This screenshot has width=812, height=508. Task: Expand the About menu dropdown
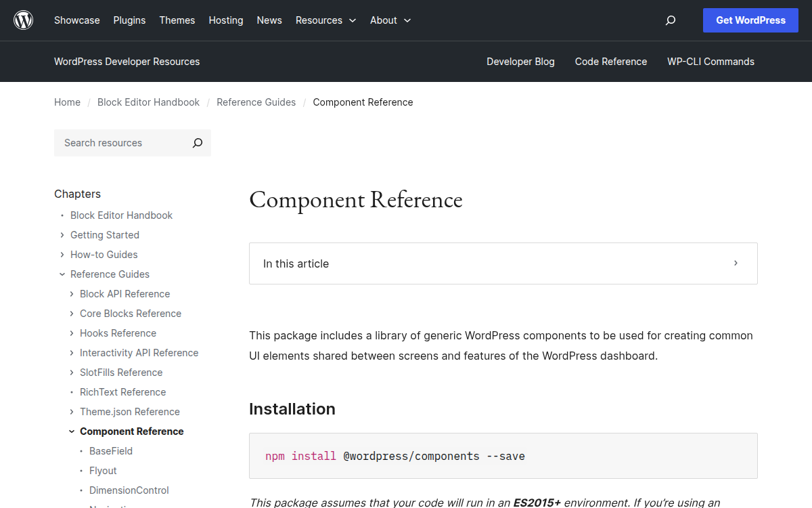(390, 20)
